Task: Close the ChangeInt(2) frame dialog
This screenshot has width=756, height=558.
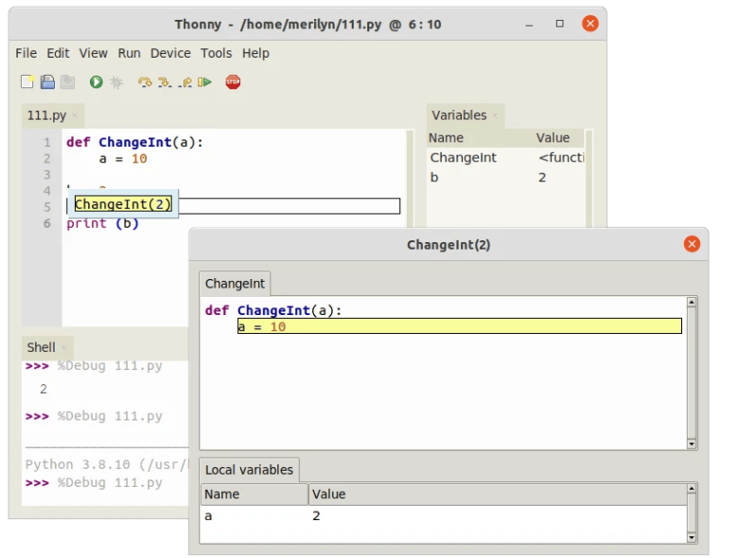Action: coord(692,244)
